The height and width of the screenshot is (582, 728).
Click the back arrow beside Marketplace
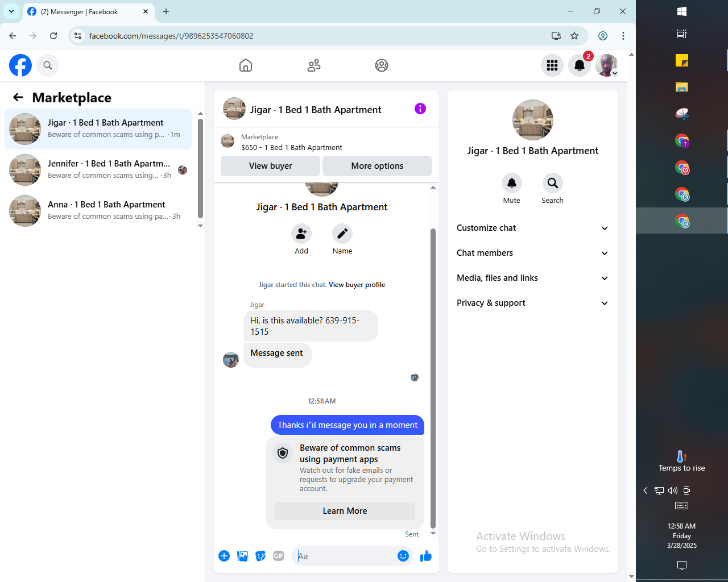(x=18, y=97)
